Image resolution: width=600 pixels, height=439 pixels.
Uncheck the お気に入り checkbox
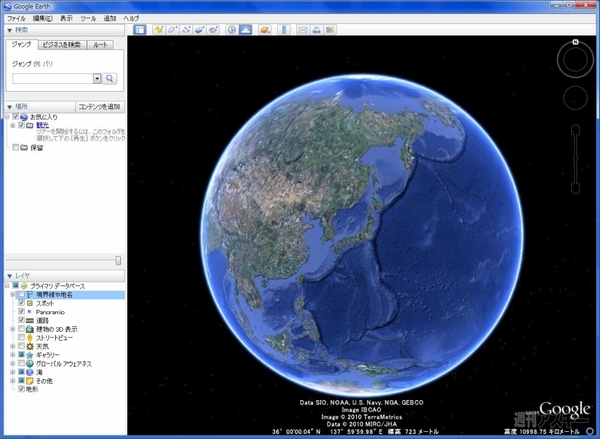15,117
